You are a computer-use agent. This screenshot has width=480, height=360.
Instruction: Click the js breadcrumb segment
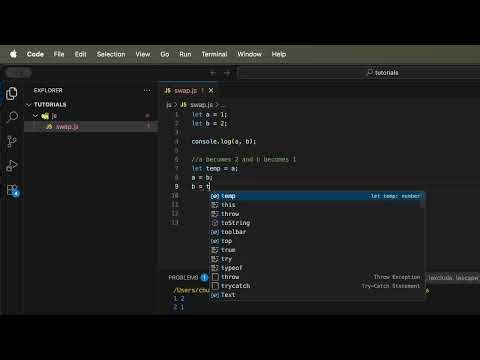(x=169, y=105)
